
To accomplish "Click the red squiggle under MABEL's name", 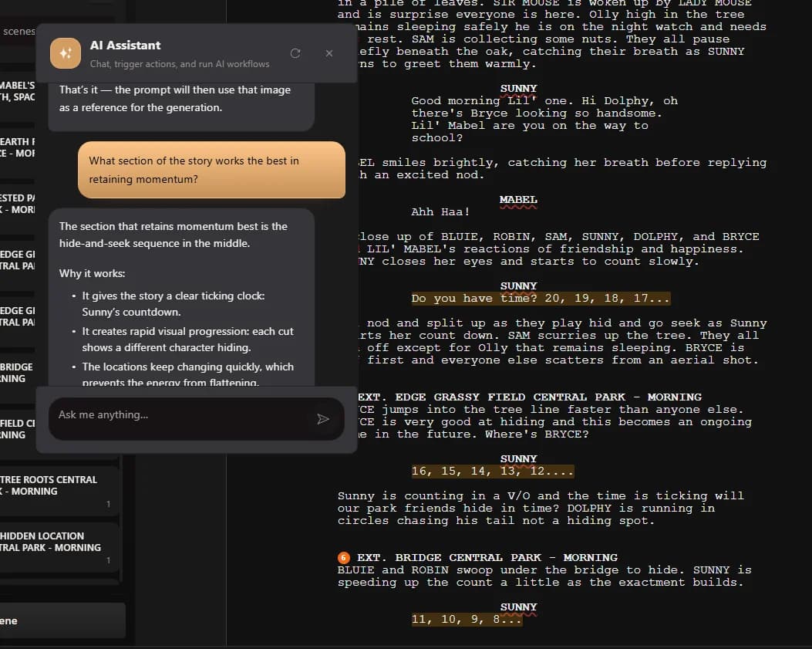I will [517, 206].
